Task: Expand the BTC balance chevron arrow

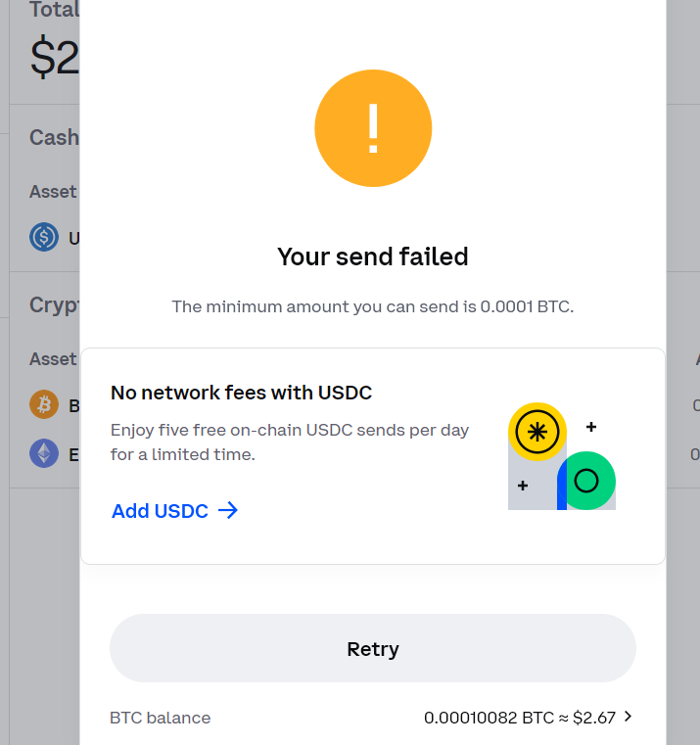Action: pyautogui.click(x=629, y=717)
